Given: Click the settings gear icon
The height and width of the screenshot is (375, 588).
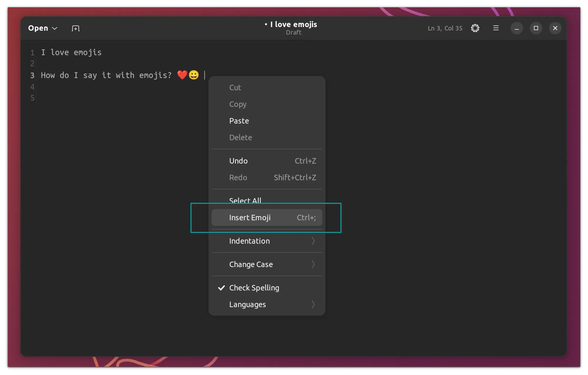Looking at the screenshot, I should [475, 28].
